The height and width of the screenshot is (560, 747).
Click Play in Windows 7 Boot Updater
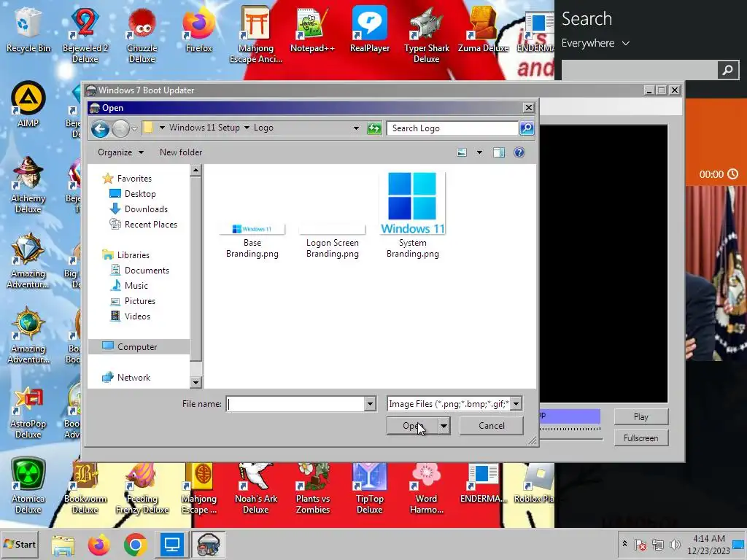coord(640,416)
